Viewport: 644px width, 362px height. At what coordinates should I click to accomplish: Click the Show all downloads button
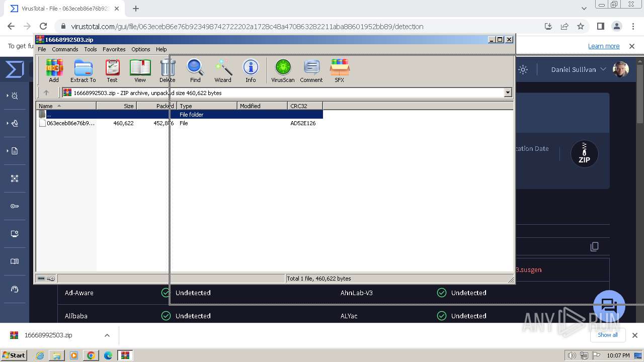[x=607, y=335]
